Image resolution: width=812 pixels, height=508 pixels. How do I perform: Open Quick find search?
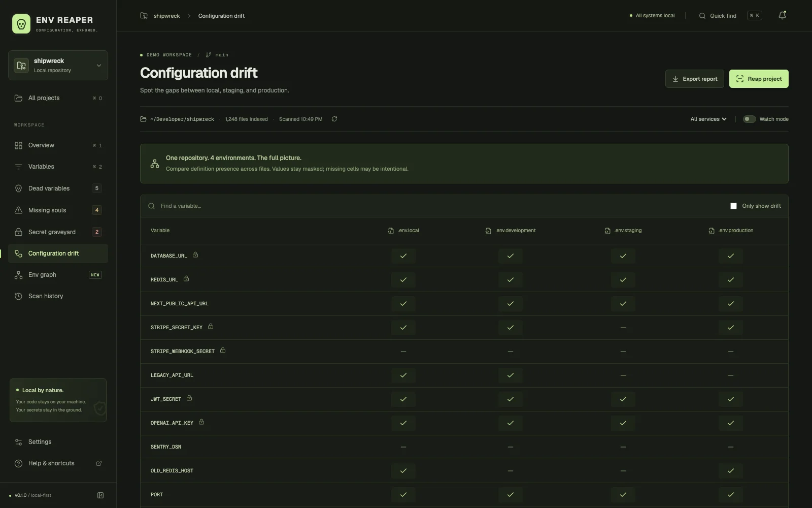[x=730, y=16]
